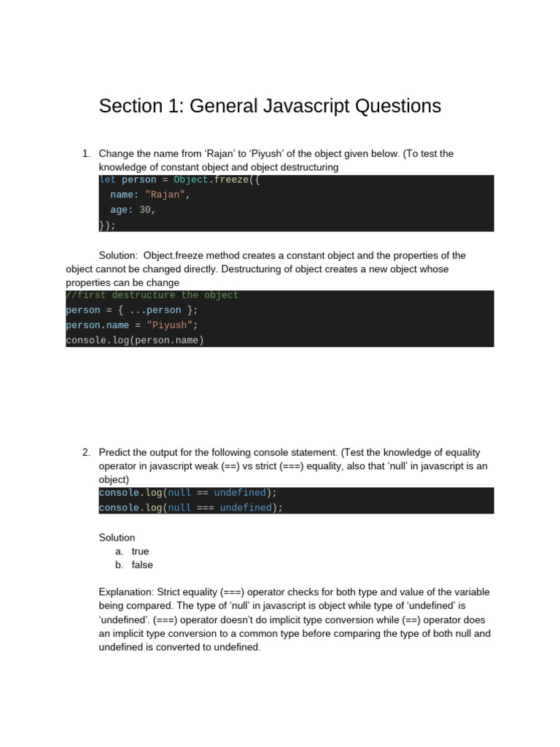Click the 'person.name = "Piyush";' line
This screenshot has height=747, width=560.
point(131,325)
